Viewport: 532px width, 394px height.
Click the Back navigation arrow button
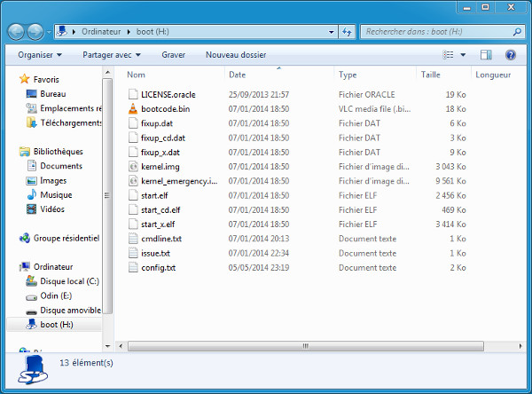click(x=17, y=32)
